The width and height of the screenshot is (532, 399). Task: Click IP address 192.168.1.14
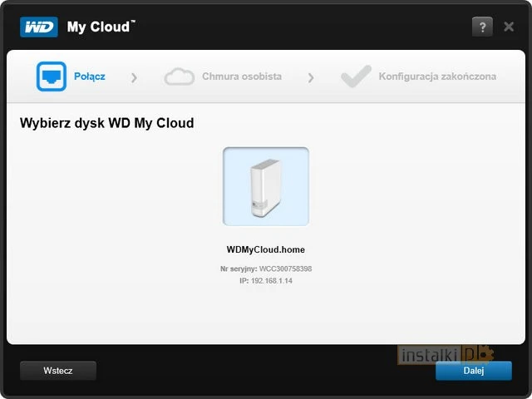pos(272,281)
